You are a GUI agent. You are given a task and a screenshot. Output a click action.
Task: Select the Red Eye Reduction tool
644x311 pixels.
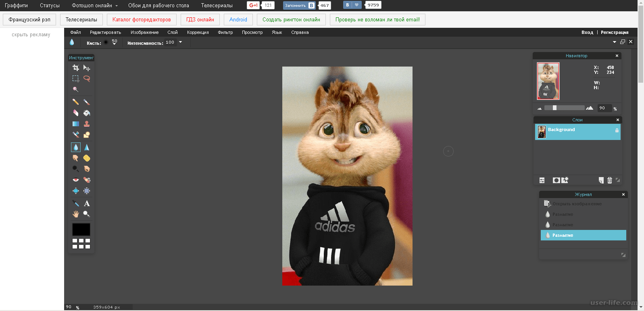76,180
